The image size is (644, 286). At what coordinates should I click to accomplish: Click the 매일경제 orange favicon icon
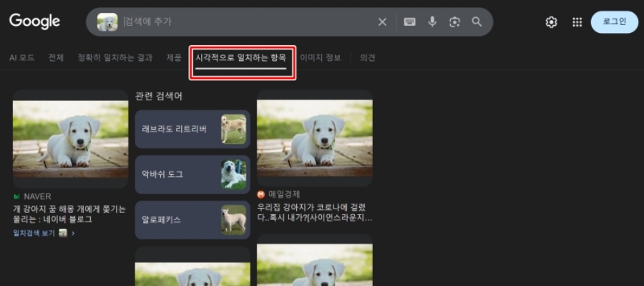tap(260, 194)
